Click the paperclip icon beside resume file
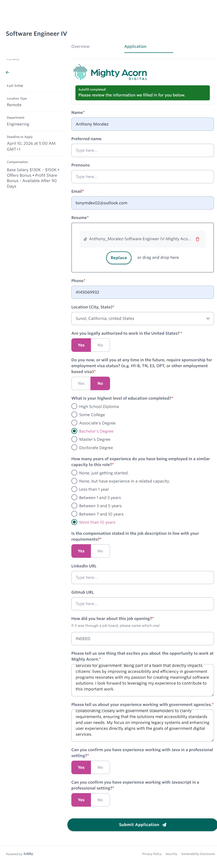The image size is (217, 868). (85, 239)
